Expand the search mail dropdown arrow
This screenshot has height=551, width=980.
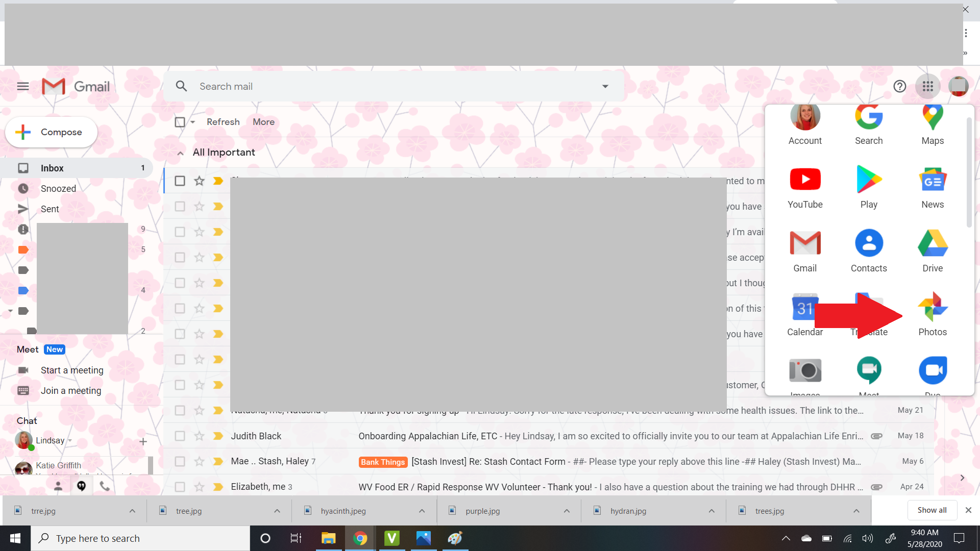click(605, 86)
